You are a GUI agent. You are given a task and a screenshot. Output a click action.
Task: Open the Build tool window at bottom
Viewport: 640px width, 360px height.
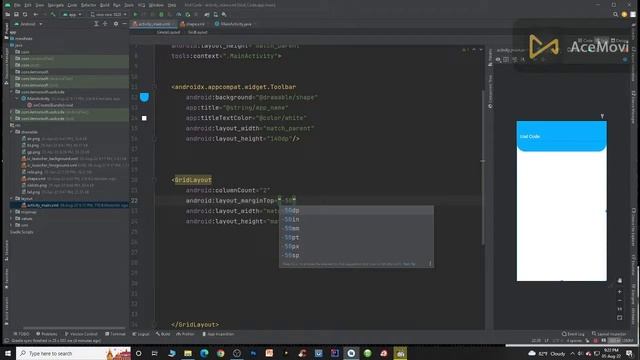(163, 334)
